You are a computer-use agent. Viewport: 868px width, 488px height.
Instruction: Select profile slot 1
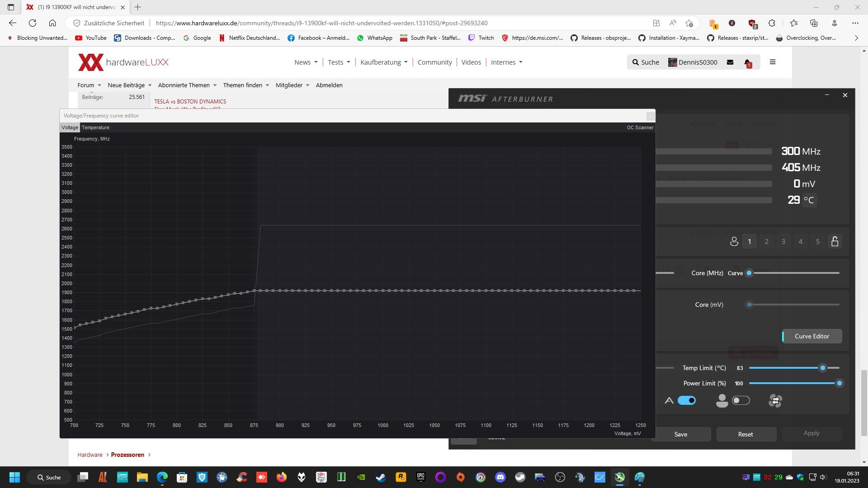point(749,241)
